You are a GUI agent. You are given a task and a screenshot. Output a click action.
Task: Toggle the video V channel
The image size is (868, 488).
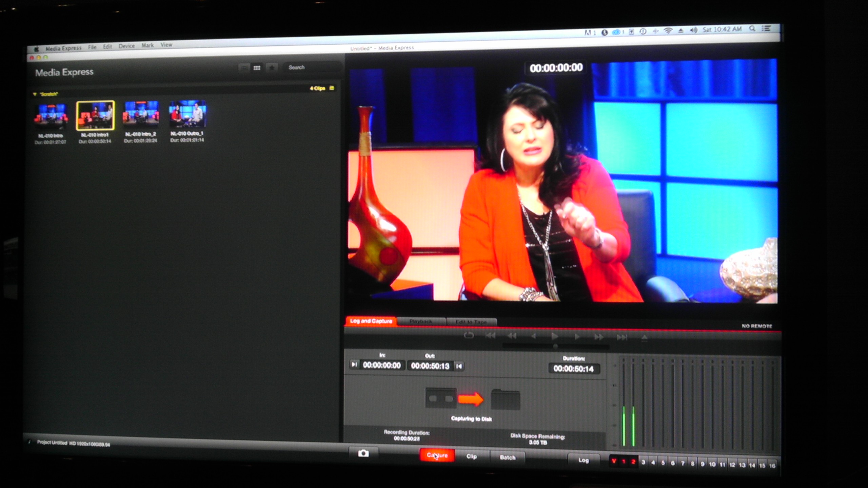[614, 461]
